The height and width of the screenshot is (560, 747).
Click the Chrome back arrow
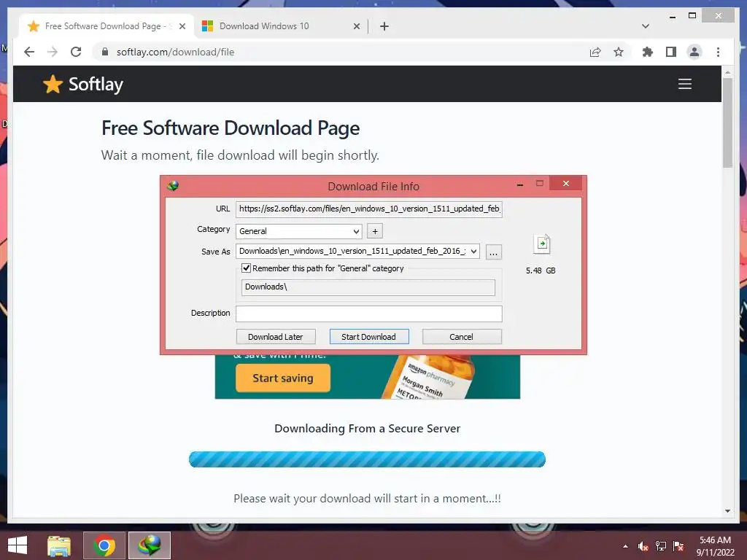(29, 52)
